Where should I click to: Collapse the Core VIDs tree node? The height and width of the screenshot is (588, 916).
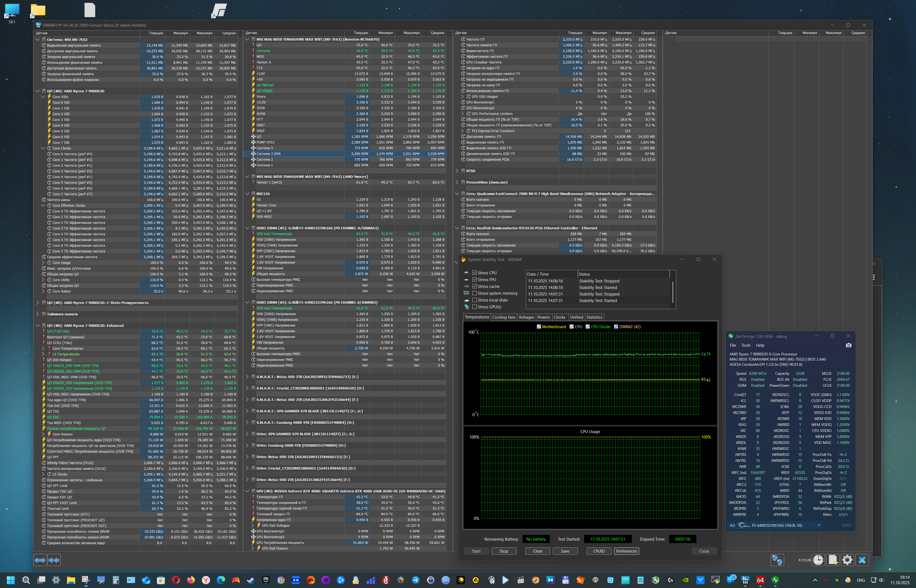(43, 97)
